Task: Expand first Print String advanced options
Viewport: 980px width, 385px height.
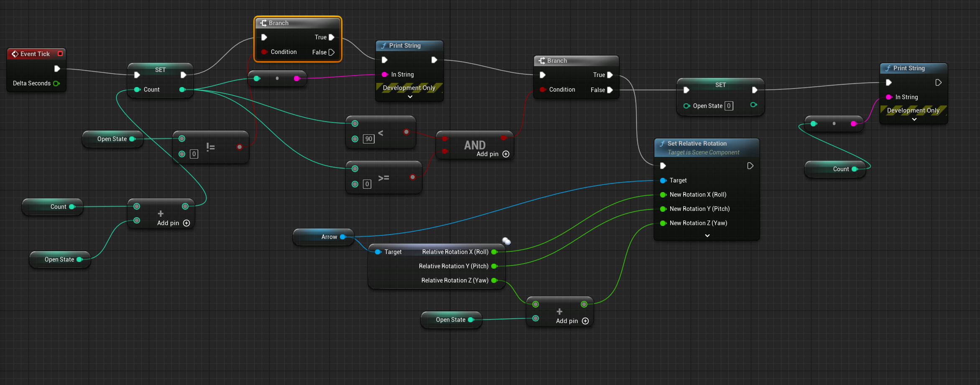Action: point(410,97)
